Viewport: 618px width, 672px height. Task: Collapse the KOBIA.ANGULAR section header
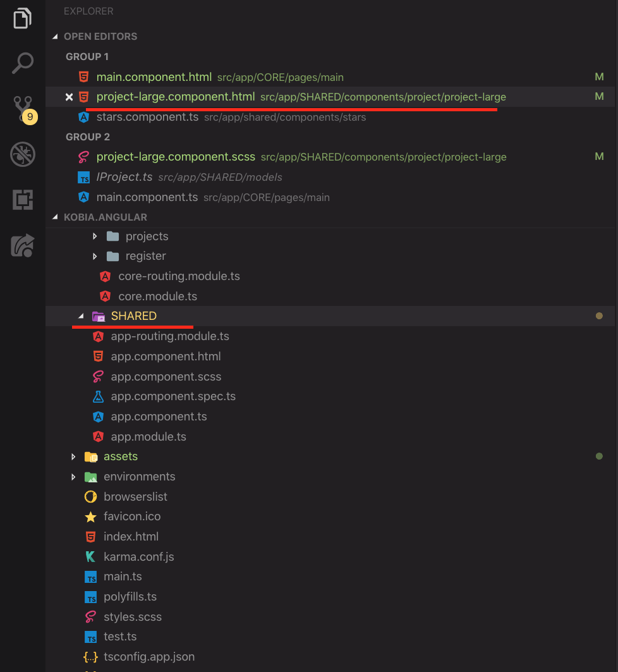[56, 216]
